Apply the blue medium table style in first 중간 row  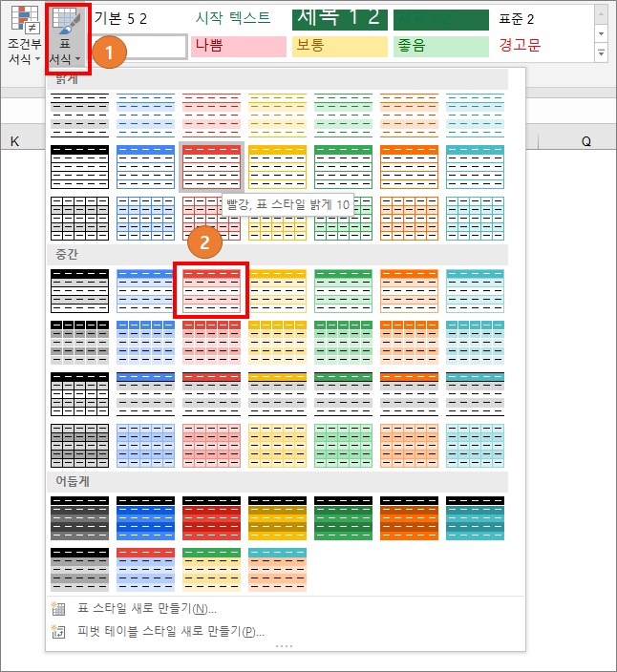click(145, 291)
